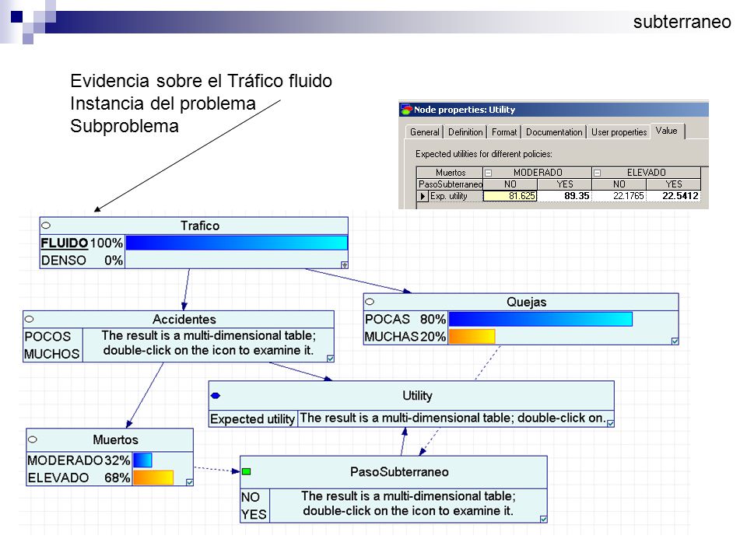Click the oval node icon of Accidentes
This screenshot has height=560, width=747.
pyautogui.click(x=29, y=319)
